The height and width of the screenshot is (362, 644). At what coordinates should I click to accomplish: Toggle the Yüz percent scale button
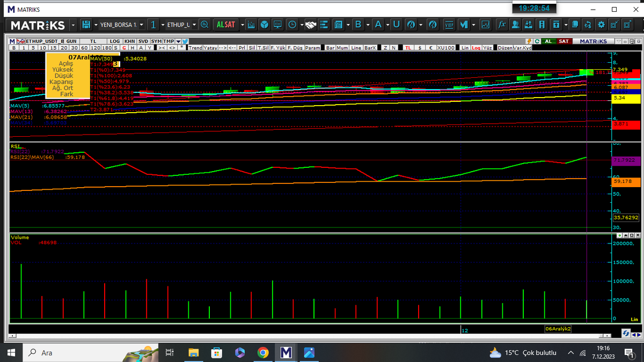(487, 48)
